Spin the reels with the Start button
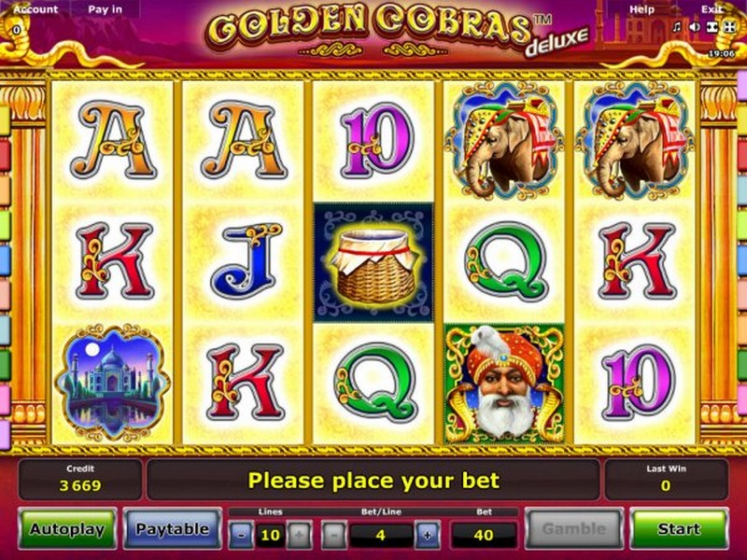The width and height of the screenshot is (747, 560). point(679,528)
